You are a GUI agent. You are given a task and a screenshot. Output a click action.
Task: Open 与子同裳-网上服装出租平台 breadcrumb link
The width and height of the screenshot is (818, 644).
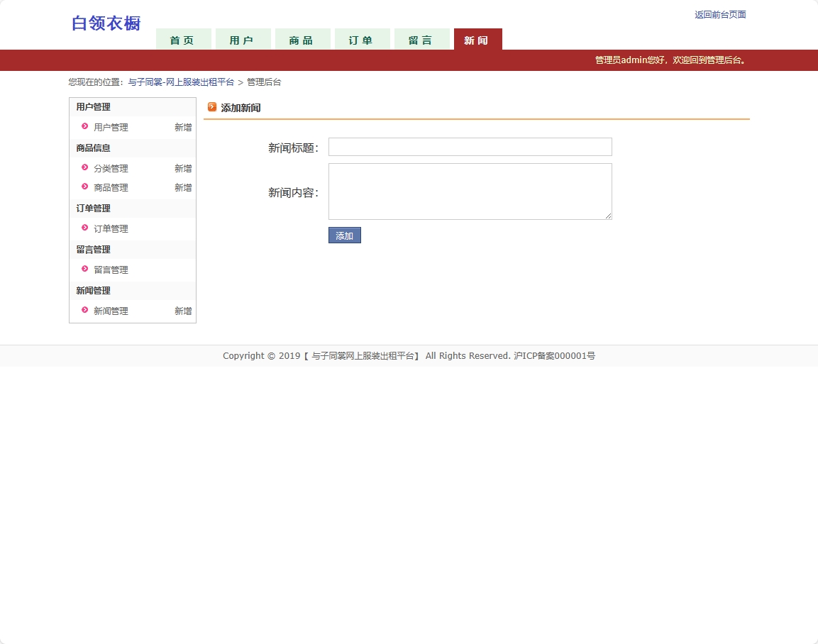182,82
